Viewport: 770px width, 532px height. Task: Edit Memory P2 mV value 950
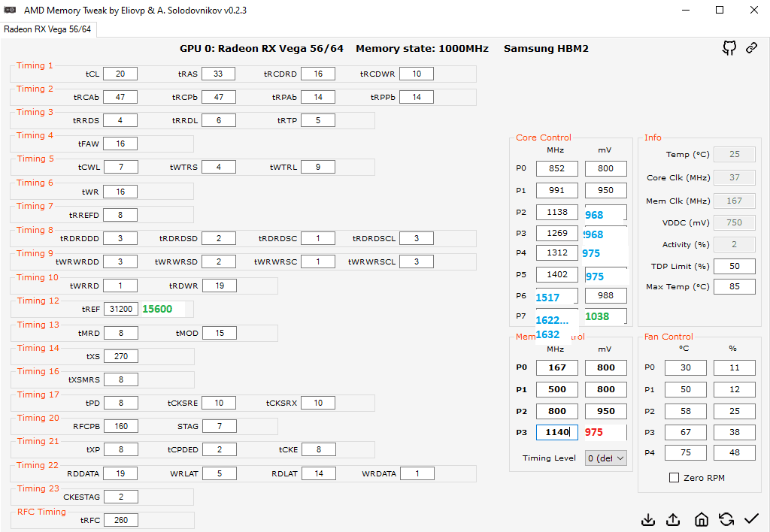point(605,411)
